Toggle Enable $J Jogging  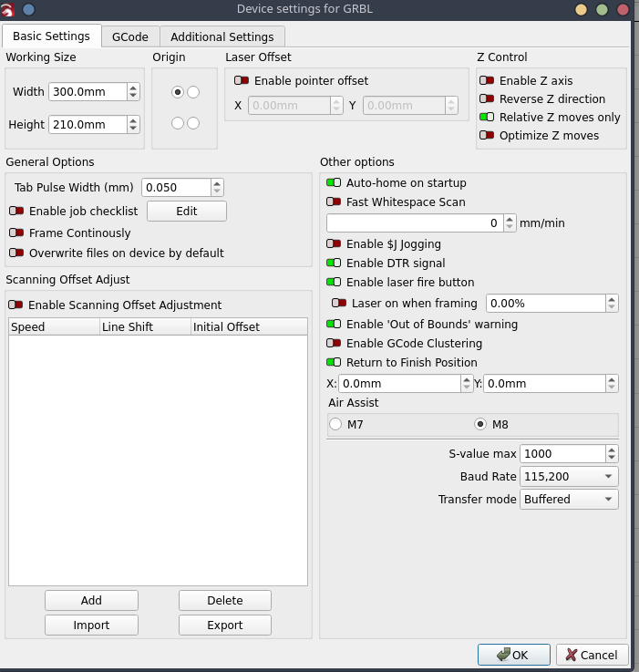click(x=334, y=243)
